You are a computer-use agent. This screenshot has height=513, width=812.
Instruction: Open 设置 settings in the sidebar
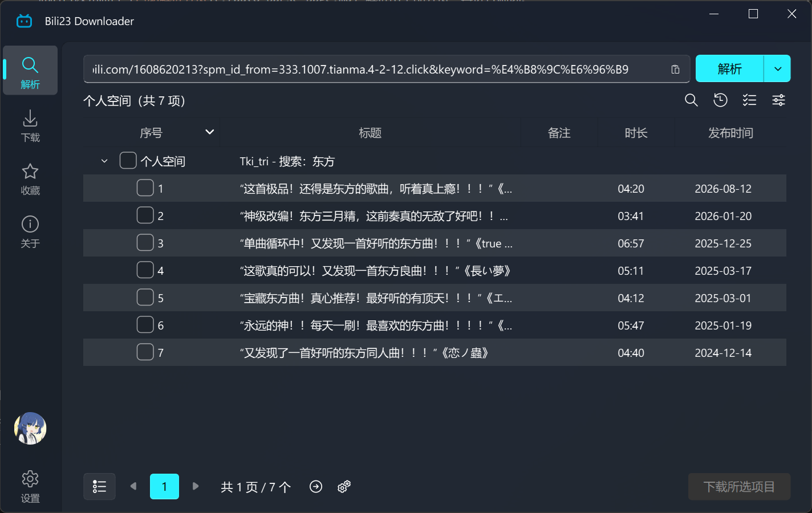coord(30,486)
